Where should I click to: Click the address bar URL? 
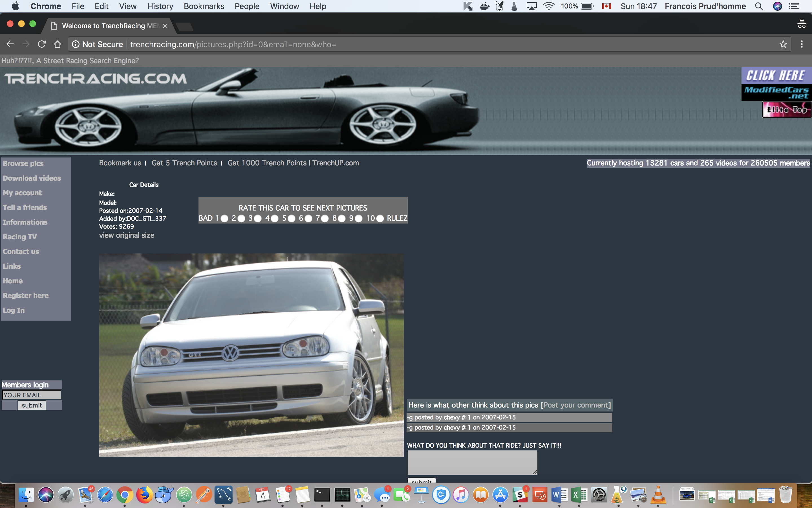[x=233, y=44]
